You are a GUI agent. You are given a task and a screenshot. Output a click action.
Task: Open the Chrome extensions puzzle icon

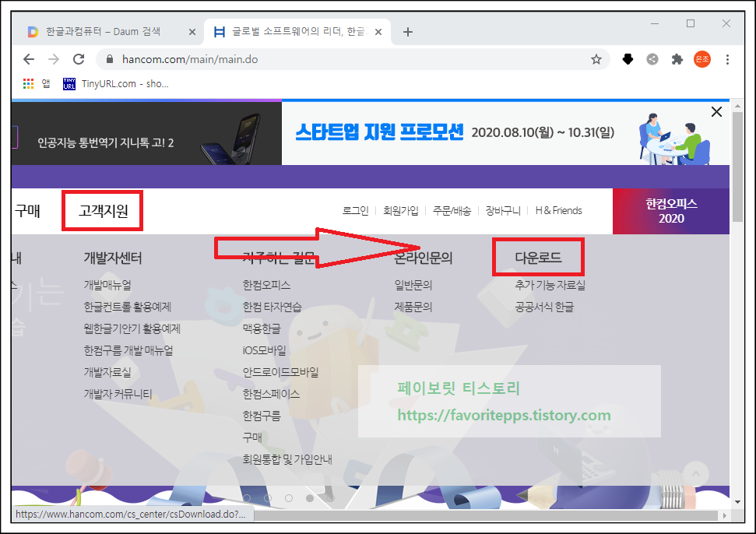coord(677,59)
